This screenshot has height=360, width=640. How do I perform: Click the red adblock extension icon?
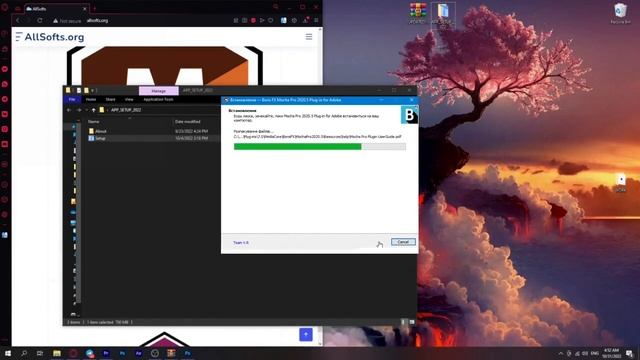253,20
